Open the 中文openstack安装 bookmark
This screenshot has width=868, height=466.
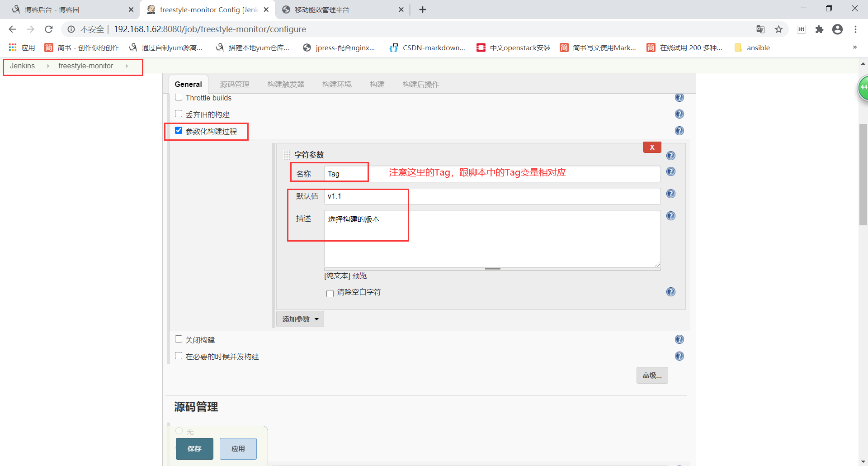514,48
